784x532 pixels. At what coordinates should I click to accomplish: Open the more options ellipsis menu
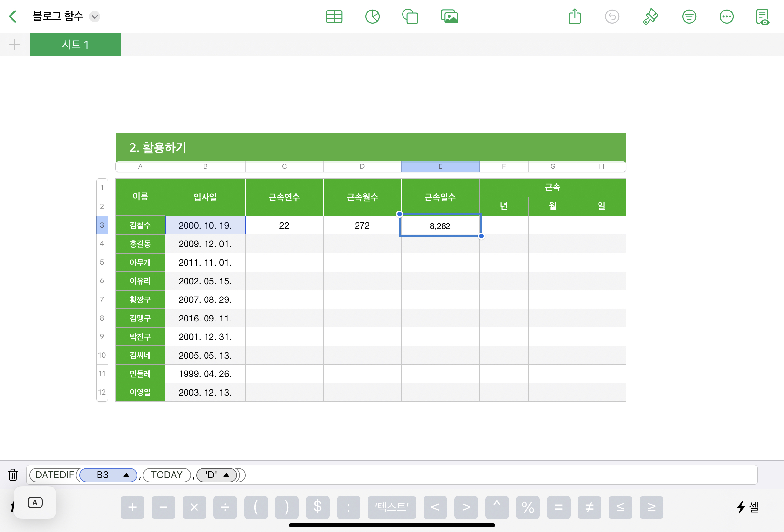tap(726, 16)
